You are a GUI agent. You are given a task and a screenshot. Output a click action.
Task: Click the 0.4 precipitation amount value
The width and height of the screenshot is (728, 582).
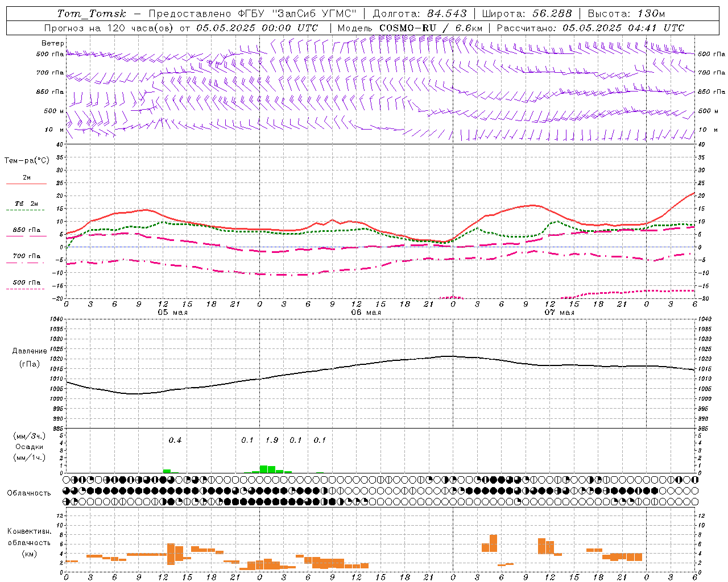pos(175,440)
